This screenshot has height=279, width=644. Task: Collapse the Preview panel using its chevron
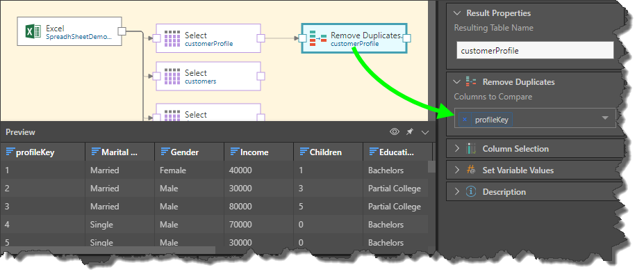(x=425, y=132)
